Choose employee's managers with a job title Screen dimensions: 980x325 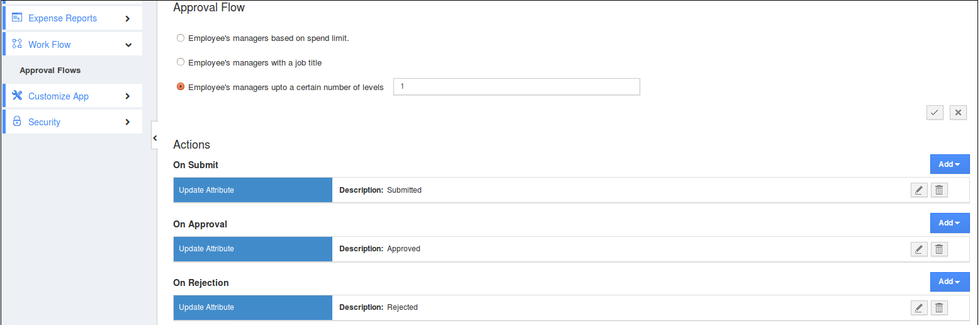[181, 62]
